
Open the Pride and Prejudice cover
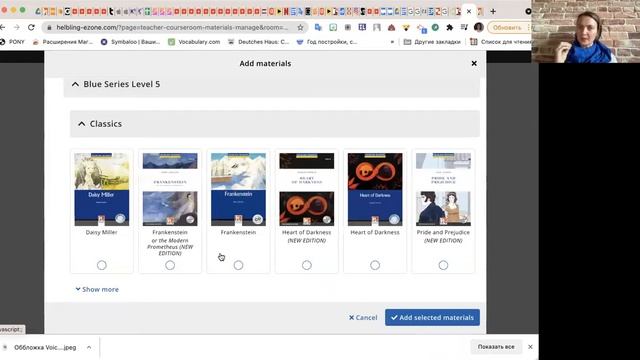tap(443, 189)
